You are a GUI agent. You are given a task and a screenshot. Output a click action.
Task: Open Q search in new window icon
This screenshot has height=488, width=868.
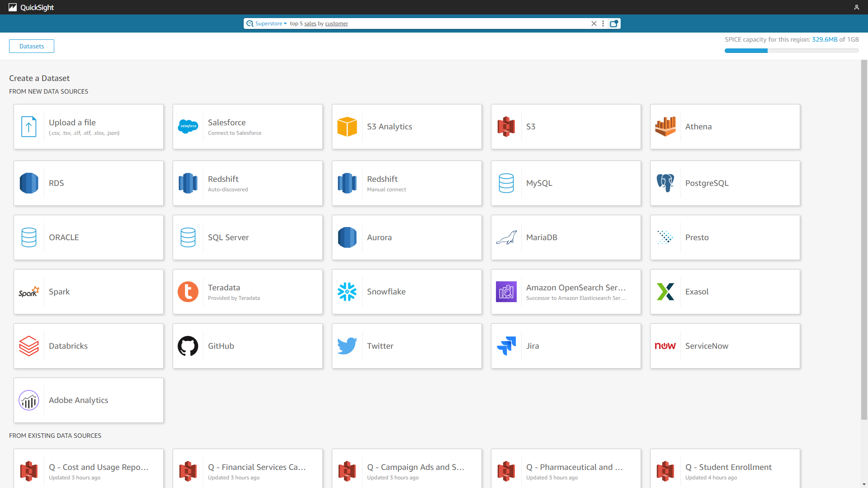(x=614, y=24)
